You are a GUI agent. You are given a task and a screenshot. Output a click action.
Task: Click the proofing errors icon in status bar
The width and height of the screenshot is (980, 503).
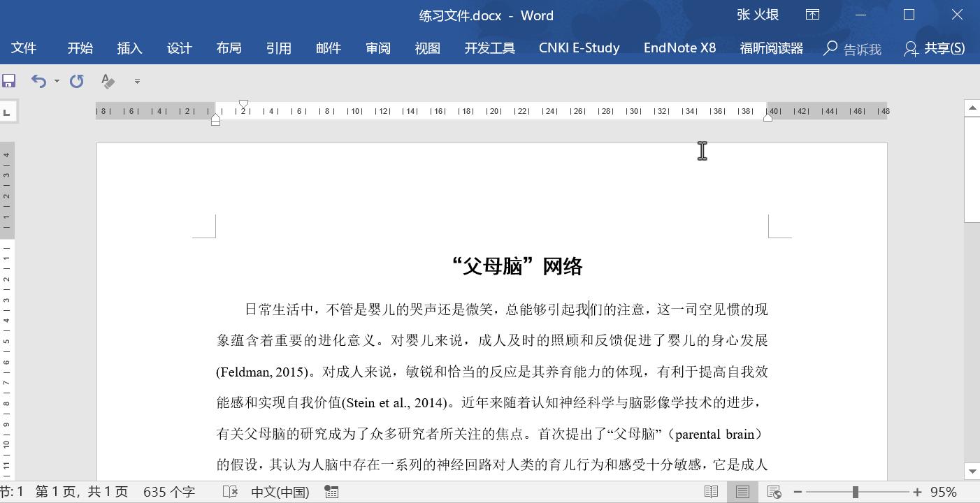(x=230, y=492)
